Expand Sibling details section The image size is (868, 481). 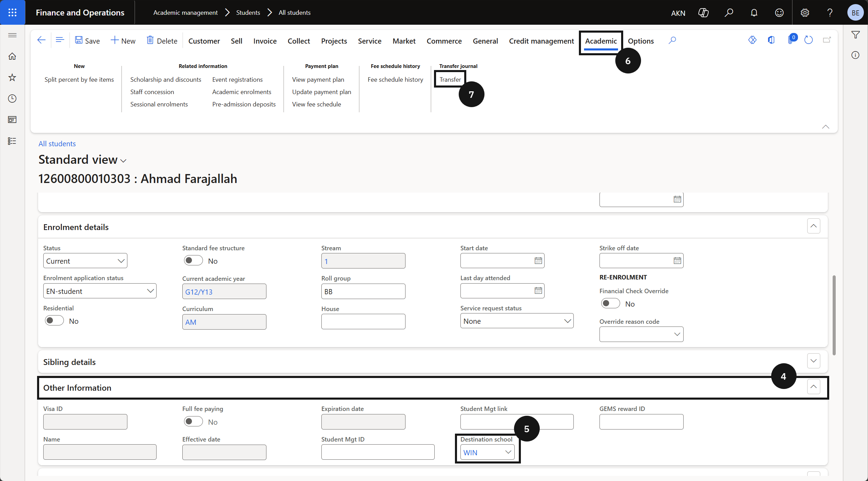pos(813,361)
